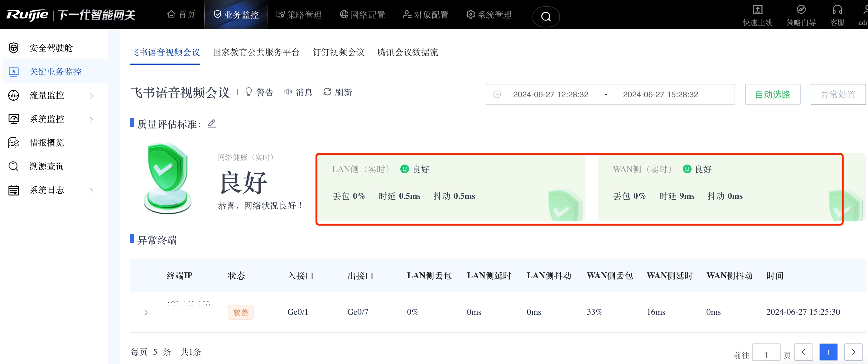Expand 流量监控 chevron arrow
The height and width of the screenshot is (364, 868).
pos(91,96)
